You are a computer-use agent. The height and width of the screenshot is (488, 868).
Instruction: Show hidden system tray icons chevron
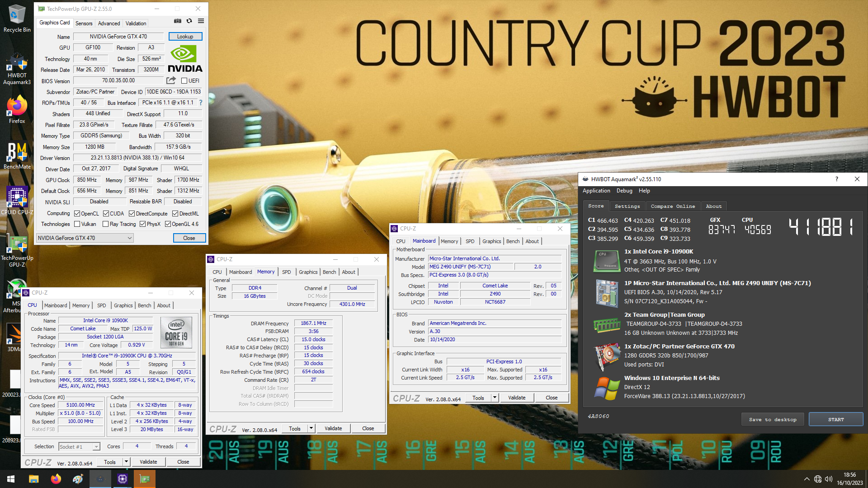point(807,479)
